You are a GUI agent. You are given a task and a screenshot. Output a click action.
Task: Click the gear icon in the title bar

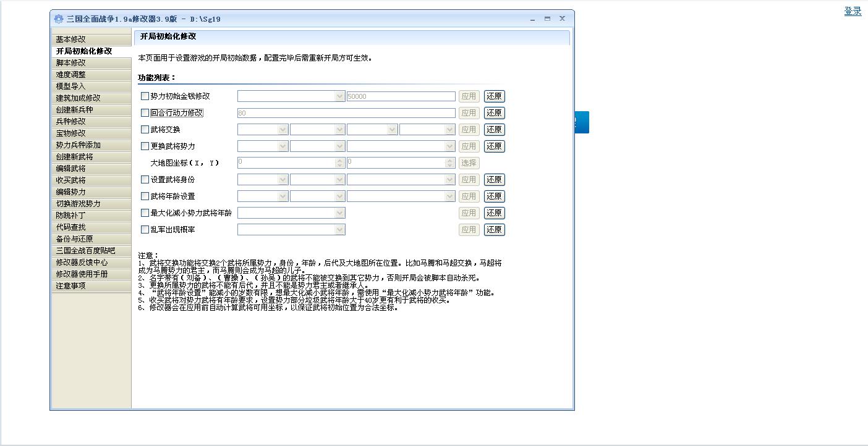pos(59,19)
